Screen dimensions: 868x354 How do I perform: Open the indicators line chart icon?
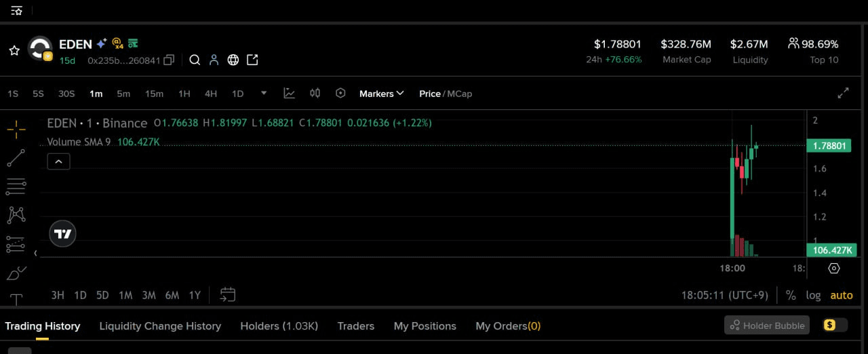coord(290,94)
